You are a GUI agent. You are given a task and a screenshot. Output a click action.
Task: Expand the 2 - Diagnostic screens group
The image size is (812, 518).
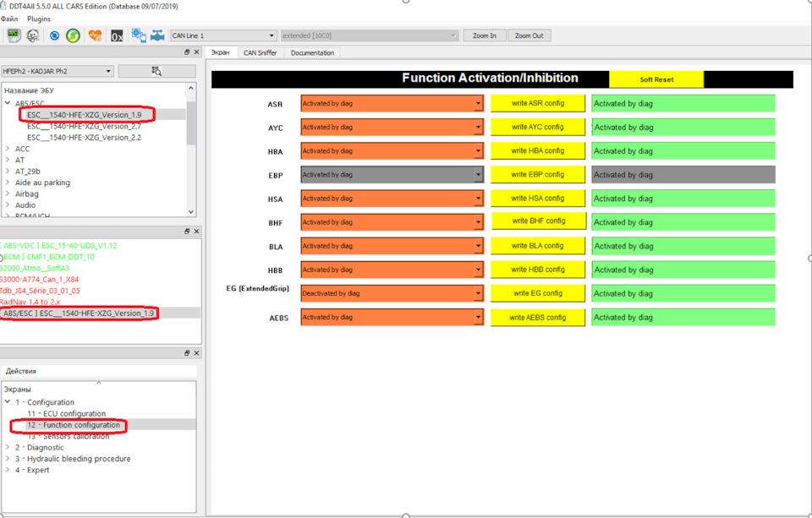coord(8,446)
